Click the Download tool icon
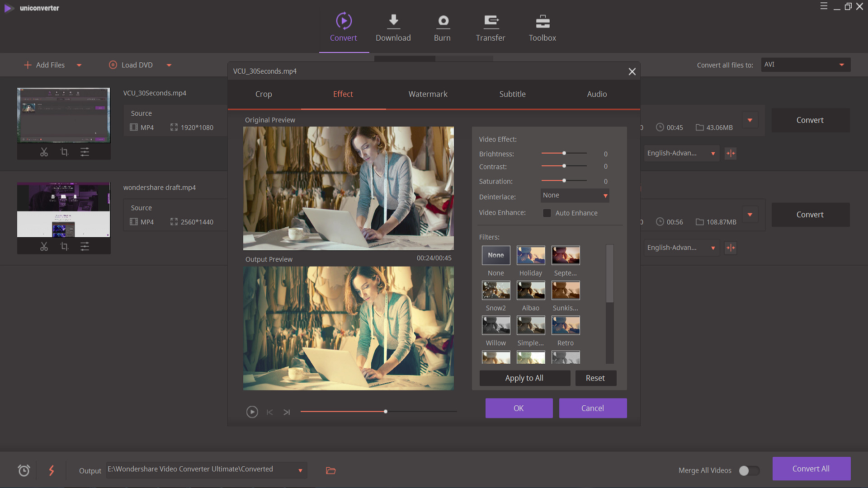The image size is (868, 488). click(x=393, y=21)
